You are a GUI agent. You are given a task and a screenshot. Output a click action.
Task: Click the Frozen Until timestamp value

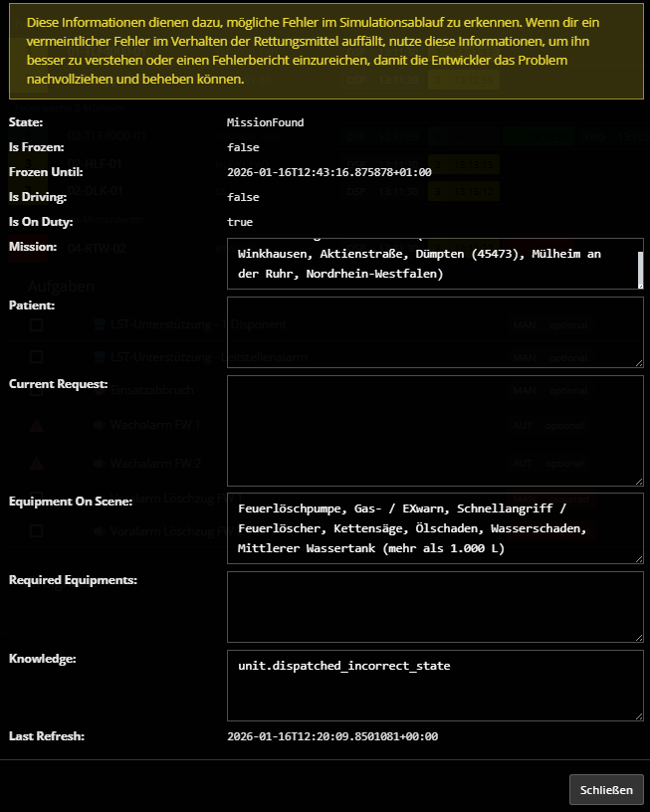(328, 172)
